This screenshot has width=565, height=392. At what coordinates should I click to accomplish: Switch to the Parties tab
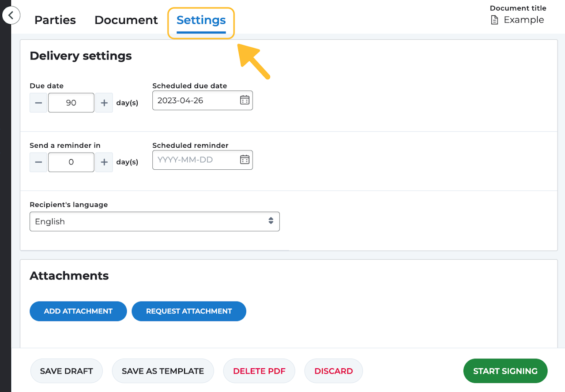coord(55,20)
